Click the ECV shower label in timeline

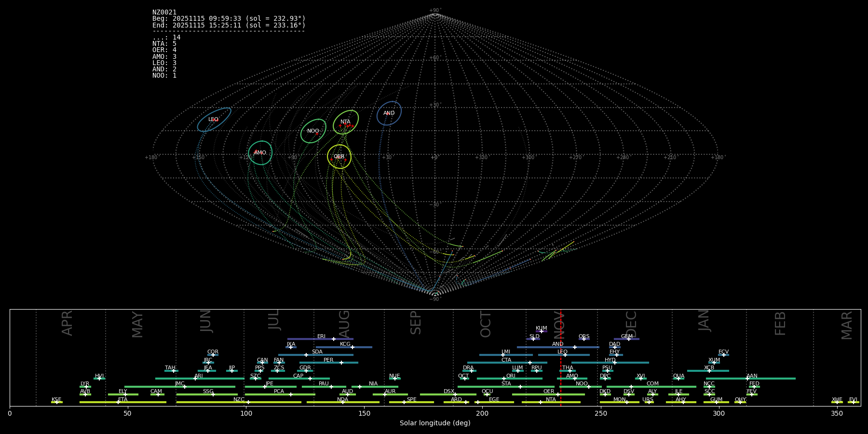pyautogui.click(x=723, y=352)
